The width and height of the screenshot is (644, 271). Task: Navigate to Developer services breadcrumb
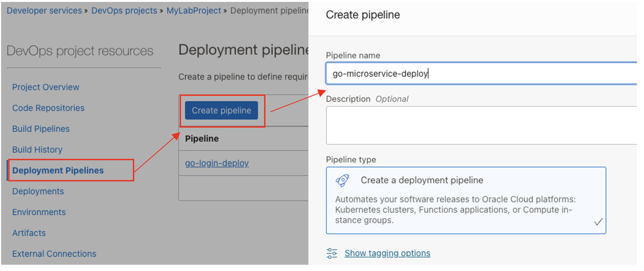tap(44, 10)
